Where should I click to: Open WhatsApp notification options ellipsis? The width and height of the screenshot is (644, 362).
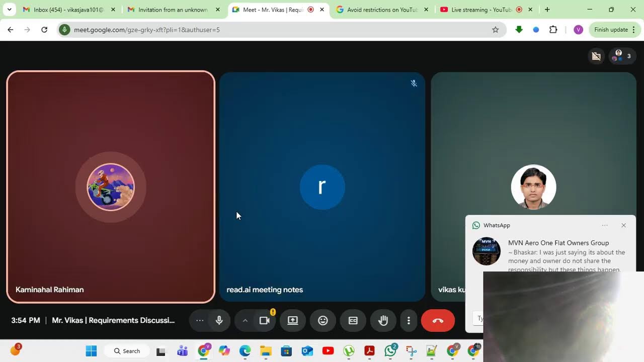click(x=605, y=225)
